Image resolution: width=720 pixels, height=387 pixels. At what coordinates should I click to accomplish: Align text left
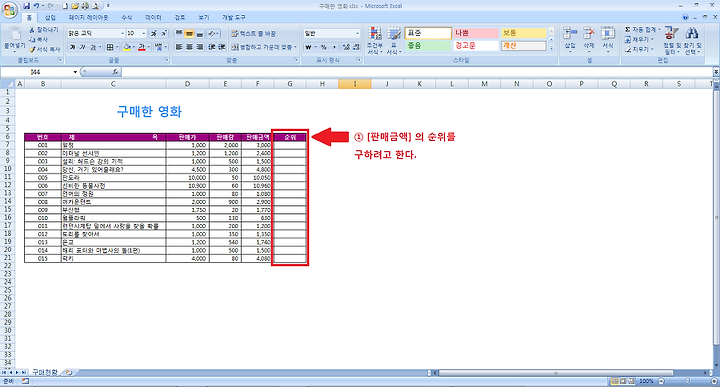pyautogui.click(x=179, y=47)
